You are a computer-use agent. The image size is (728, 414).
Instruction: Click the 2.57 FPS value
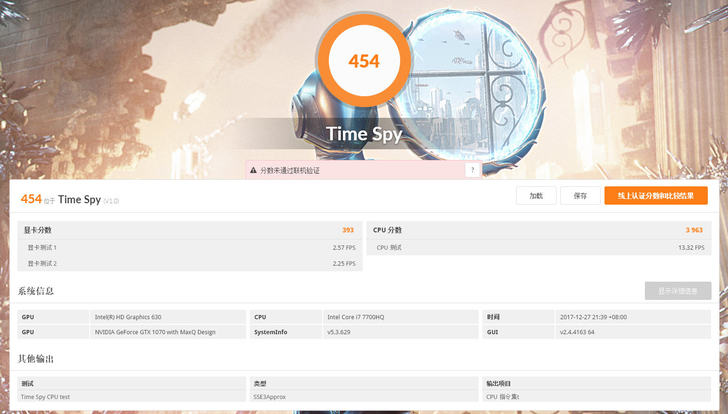(344, 247)
